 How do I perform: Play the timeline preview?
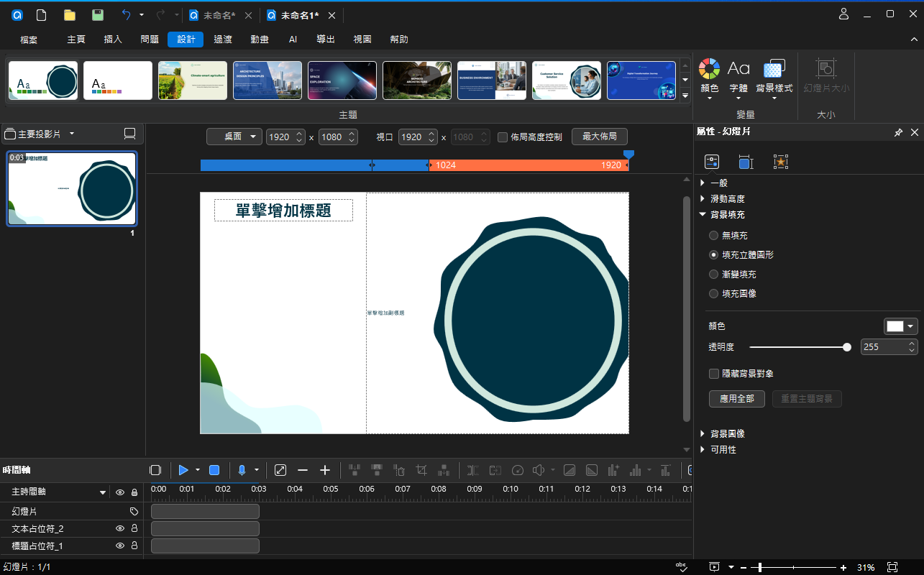(x=183, y=470)
